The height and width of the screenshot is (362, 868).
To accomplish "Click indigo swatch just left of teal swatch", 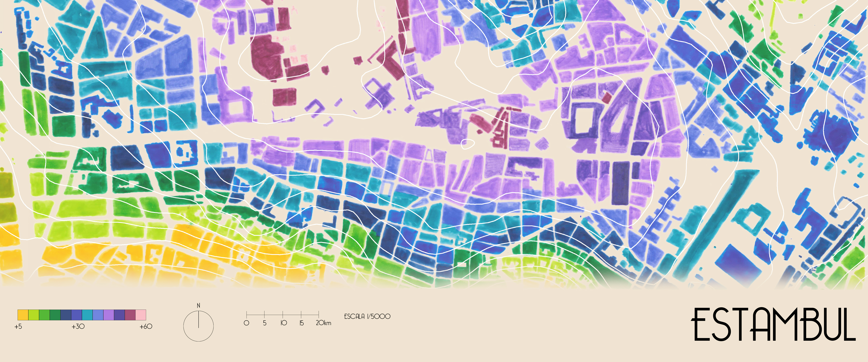I will point(77,315).
